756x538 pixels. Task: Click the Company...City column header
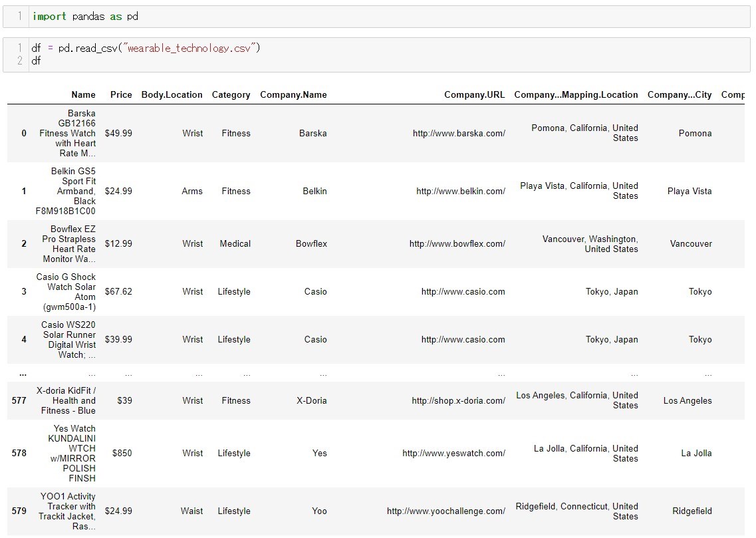coord(679,95)
